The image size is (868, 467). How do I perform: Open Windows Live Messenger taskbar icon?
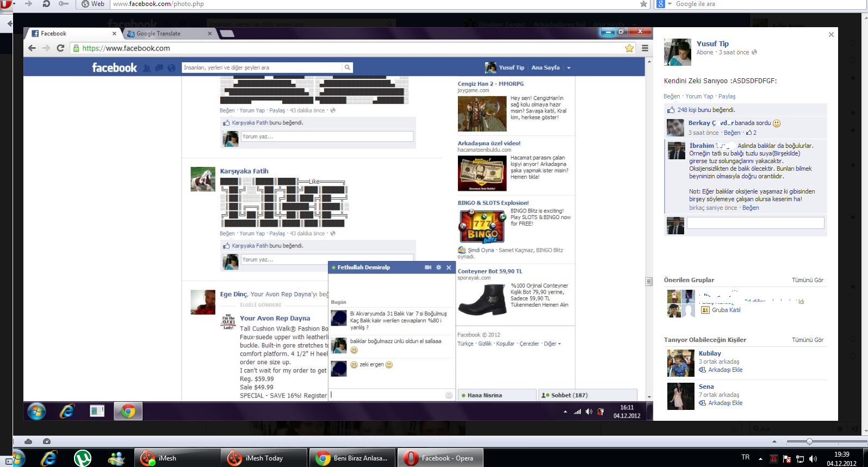pyautogui.click(x=116, y=458)
